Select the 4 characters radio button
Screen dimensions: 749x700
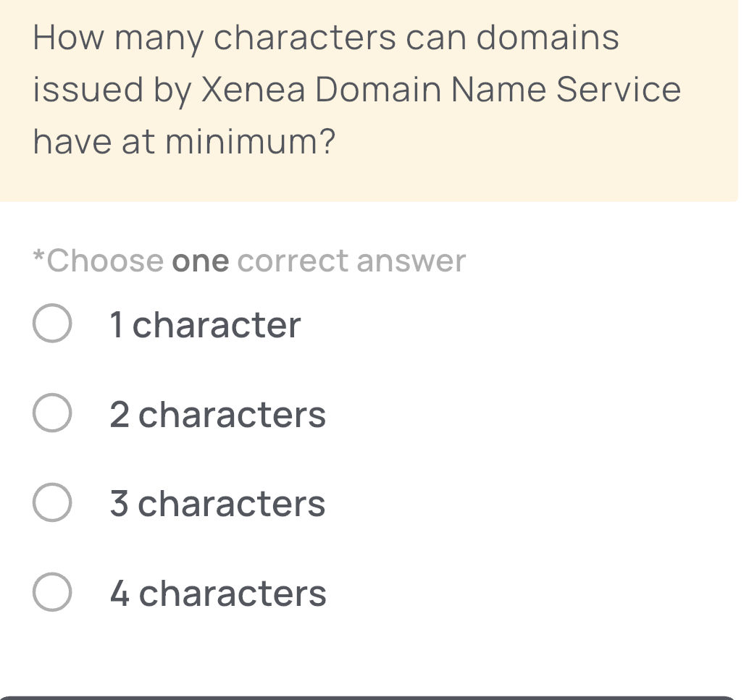[x=51, y=594]
